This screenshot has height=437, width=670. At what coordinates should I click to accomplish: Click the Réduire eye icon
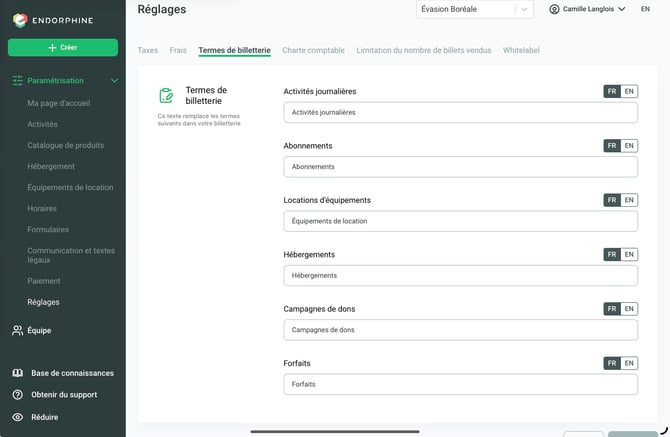tap(18, 417)
